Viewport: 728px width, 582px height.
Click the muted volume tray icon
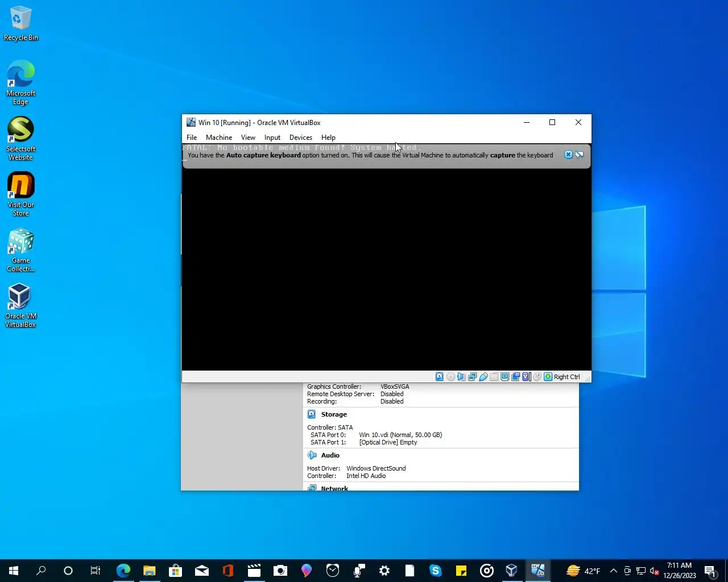point(655,571)
